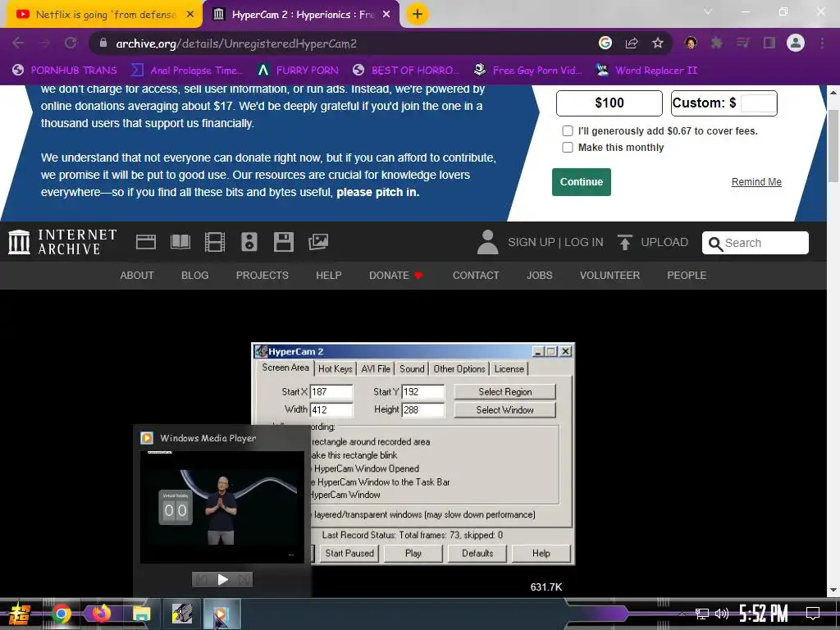
Task: Close the Netflix YouTube tab
Action: pos(190,15)
